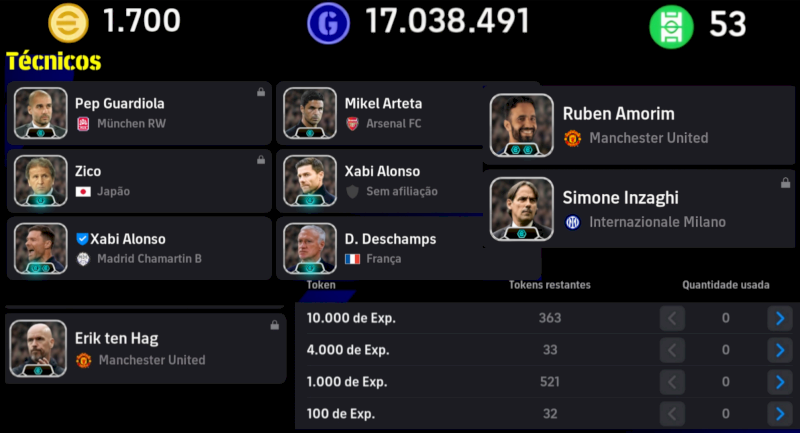Click the lock icon on Pep Guardiola's card
This screenshot has height=433, width=800.
click(261, 93)
